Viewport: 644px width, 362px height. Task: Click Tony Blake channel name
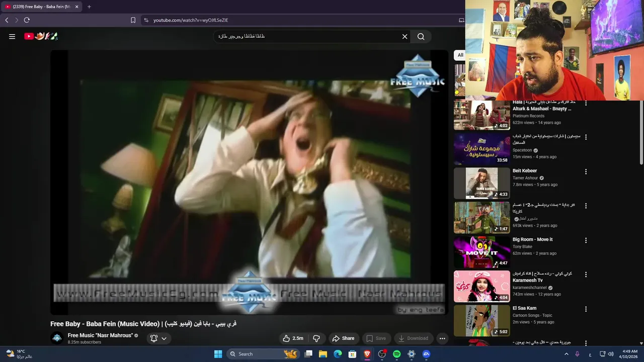point(522,247)
